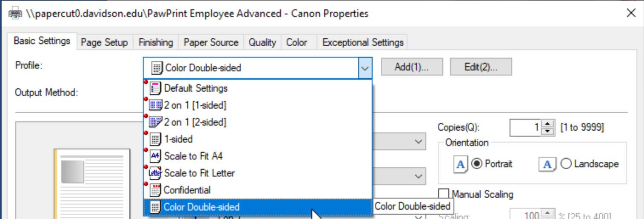Click the page preview thumbnail
The width and height of the screenshot is (644, 219).
(x=91, y=183)
